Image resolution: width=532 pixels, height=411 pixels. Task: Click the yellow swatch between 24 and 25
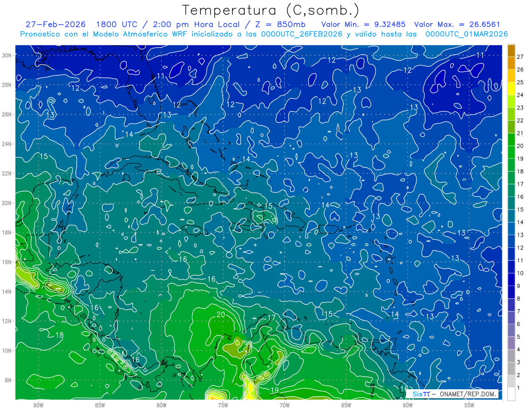511,89
